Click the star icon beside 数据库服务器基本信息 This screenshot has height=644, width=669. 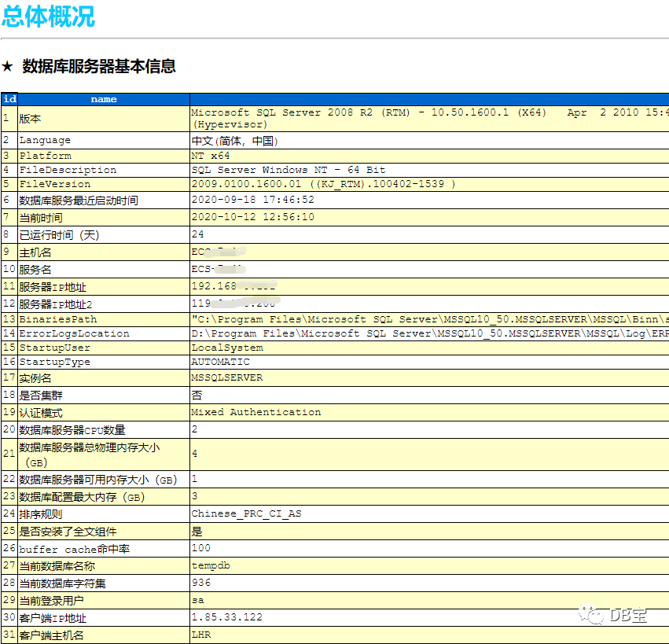pos(9,68)
